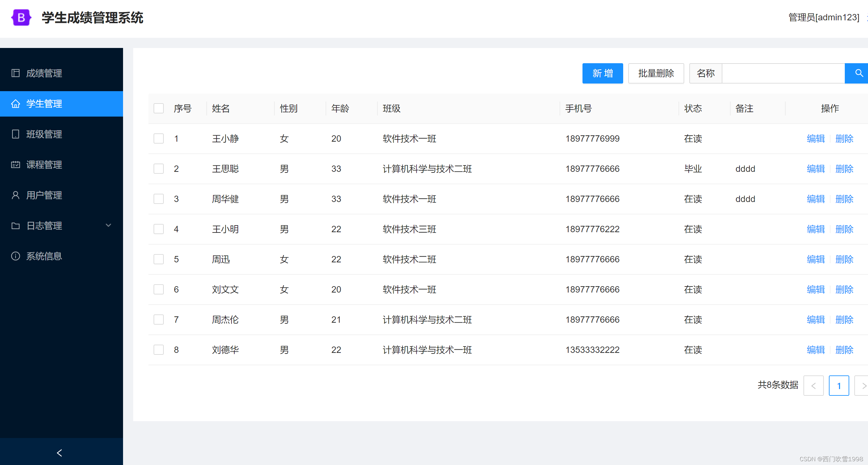Click the info circle icon beside 系统信息
Viewport: 868px width, 465px height.
(16, 256)
